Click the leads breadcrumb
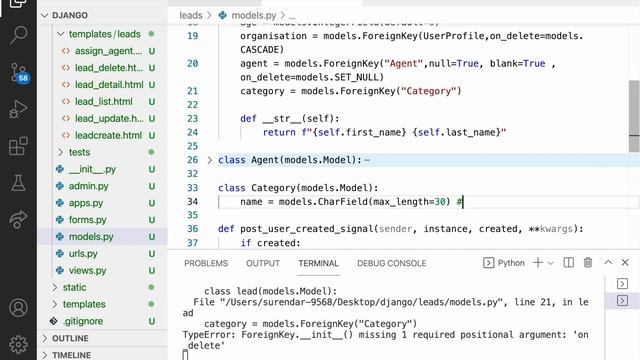 click(x=191, y=16)
